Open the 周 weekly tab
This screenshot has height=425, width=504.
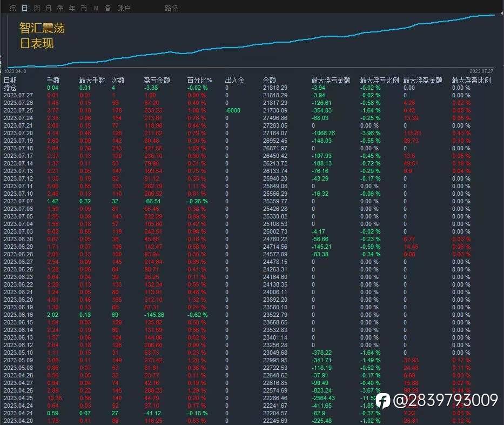(37, 8)
